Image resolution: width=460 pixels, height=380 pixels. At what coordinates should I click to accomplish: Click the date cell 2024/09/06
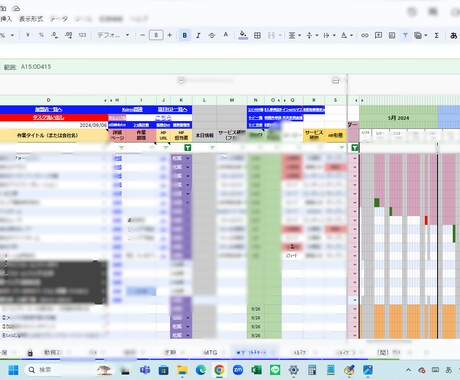[93, 125]
